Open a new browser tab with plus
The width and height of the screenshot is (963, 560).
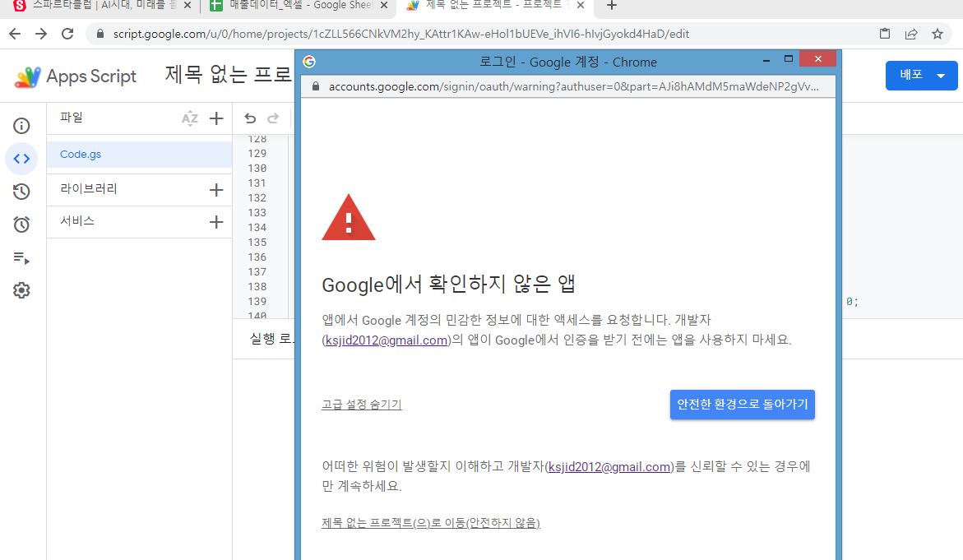point(611,6)
